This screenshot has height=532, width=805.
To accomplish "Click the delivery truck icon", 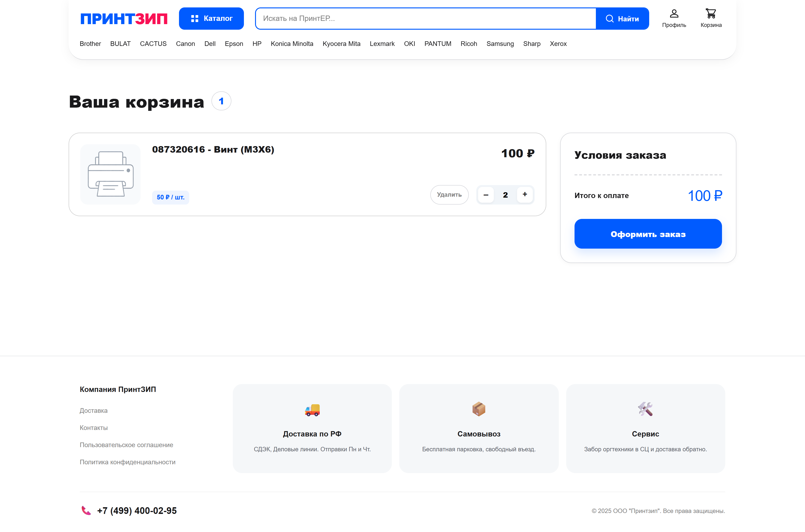I will [312, 410].
